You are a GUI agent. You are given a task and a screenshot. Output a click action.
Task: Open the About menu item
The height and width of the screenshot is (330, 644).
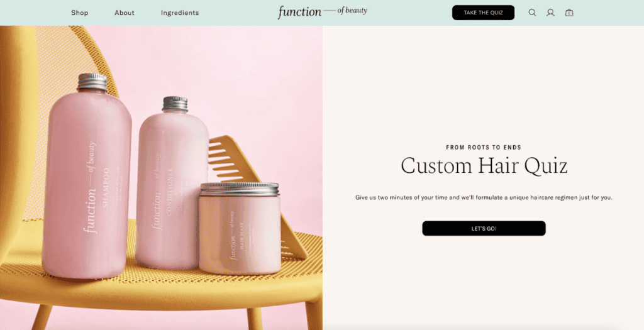pos(125,13)
